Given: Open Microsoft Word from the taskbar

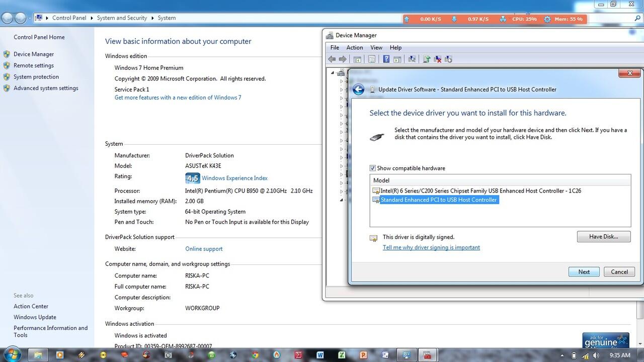Looking at the screenshot, I should tap(320, 355).
